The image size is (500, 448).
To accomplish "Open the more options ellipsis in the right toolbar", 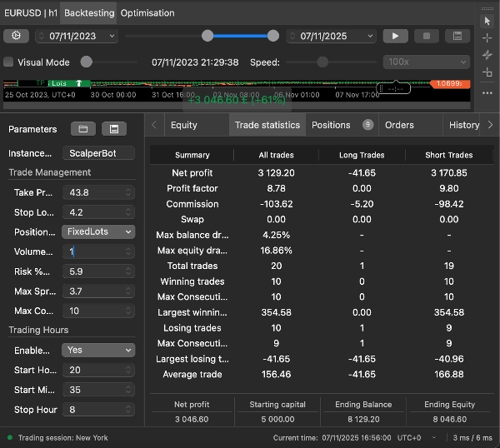I will [487, 92].
